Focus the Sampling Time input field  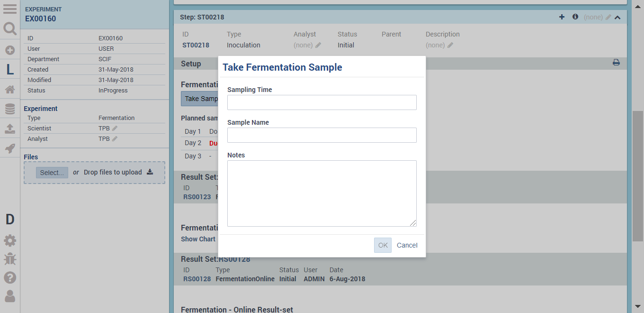pyautogui.click(x=322, y=102)
